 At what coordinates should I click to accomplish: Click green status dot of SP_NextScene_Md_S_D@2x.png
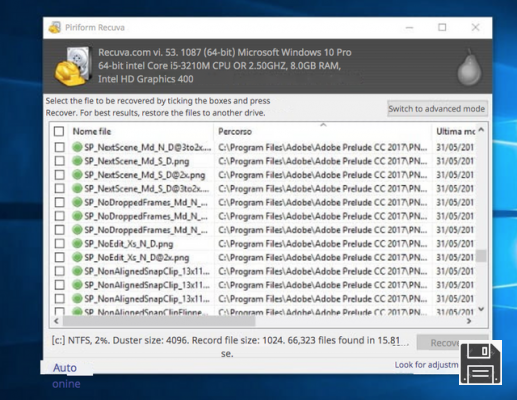click(77, 175)
